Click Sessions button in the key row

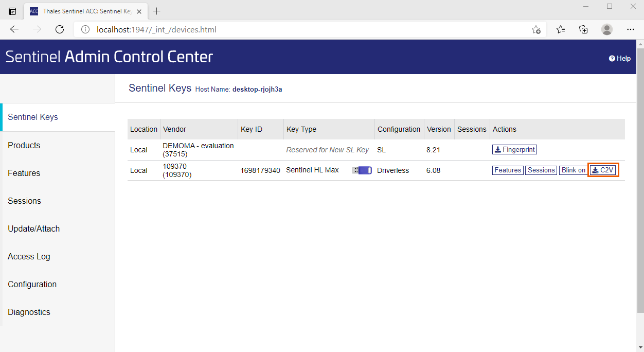(x=541, y=170)
